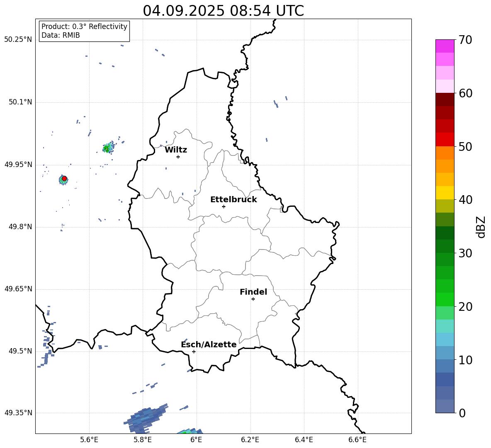Click the Findel station cross marker

(x=253, y=299)
